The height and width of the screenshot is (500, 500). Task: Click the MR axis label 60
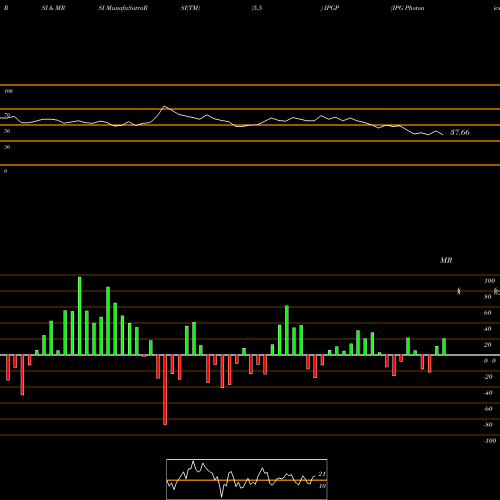(487, 313)
